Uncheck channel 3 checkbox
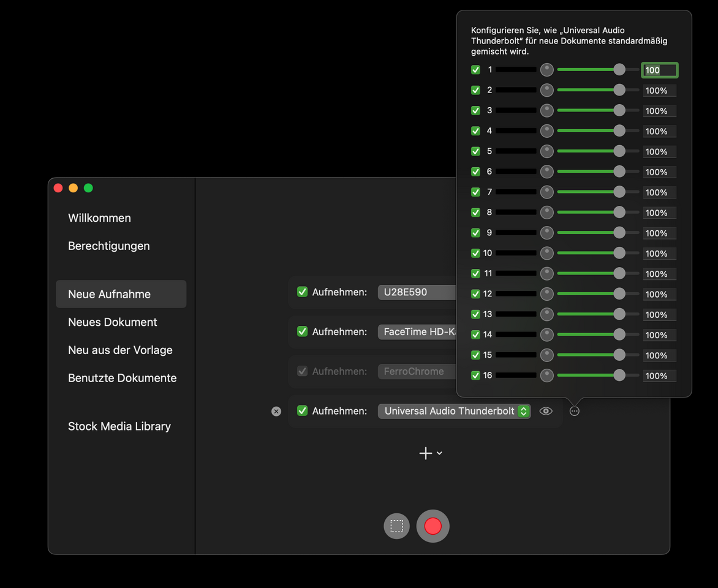Viewport: 718px width, 588px height. click(x=475, y=111)
